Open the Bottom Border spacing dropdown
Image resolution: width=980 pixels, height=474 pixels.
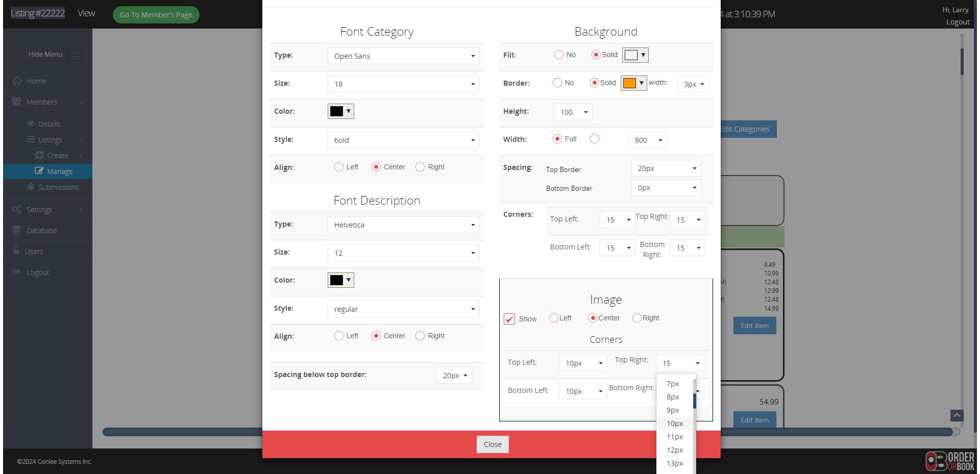[666, 188]
